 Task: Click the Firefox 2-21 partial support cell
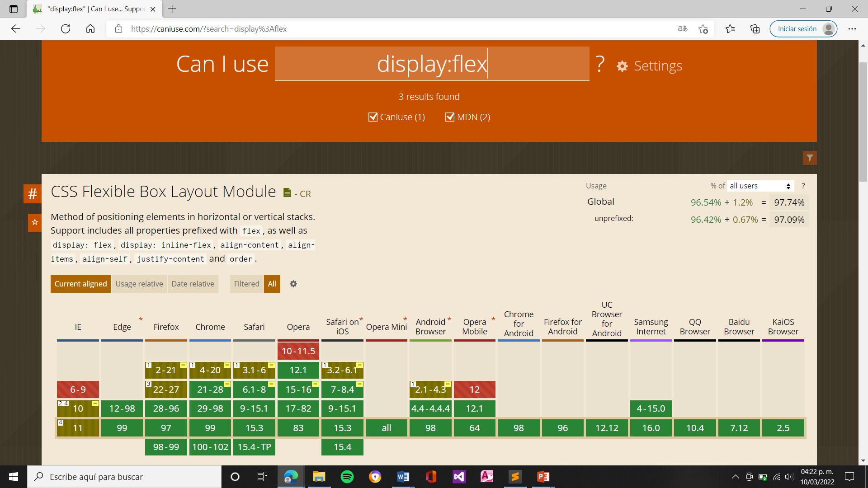point(166,370)
